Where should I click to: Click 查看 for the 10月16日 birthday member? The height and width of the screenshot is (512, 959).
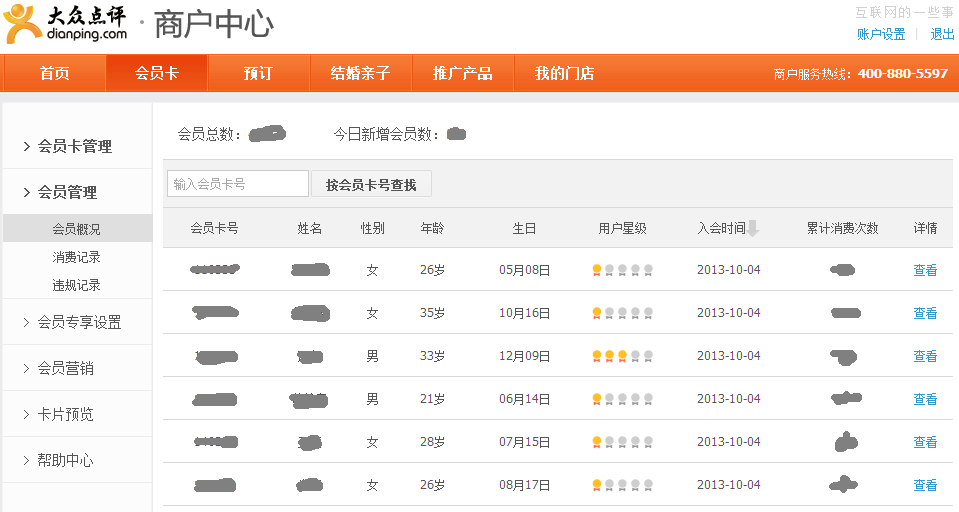(x=925, y=313)
